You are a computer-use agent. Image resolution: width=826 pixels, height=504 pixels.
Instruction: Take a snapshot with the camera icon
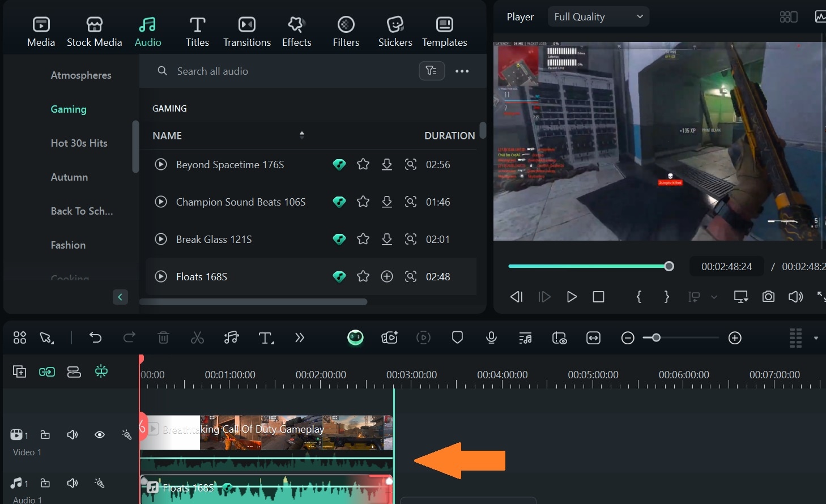click(768, 297)
